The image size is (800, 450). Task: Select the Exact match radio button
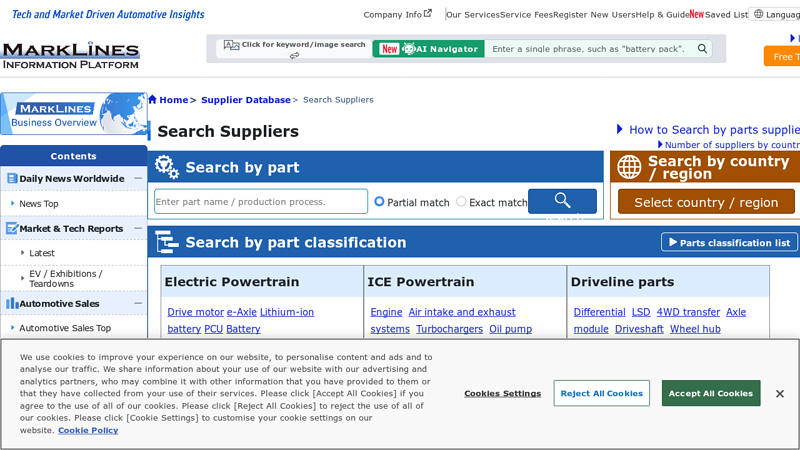pyautogui.click(x=461, y=202)
